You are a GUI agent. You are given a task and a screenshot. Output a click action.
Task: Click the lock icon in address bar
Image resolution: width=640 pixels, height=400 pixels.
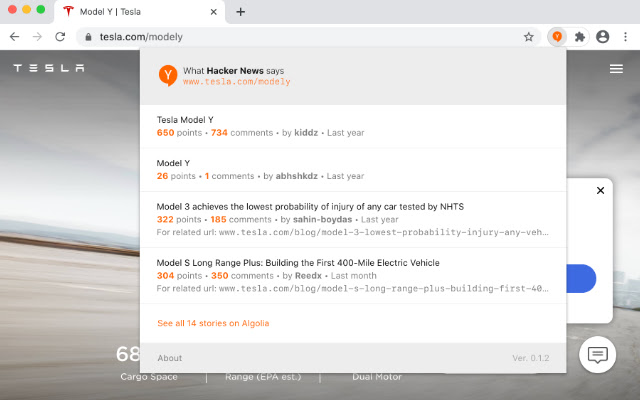pos(88,37)
